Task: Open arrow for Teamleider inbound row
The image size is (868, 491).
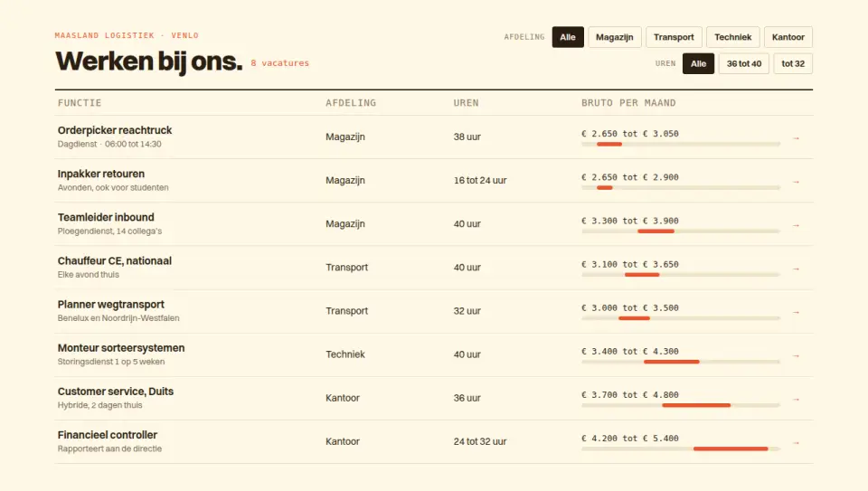Action: 796,225
